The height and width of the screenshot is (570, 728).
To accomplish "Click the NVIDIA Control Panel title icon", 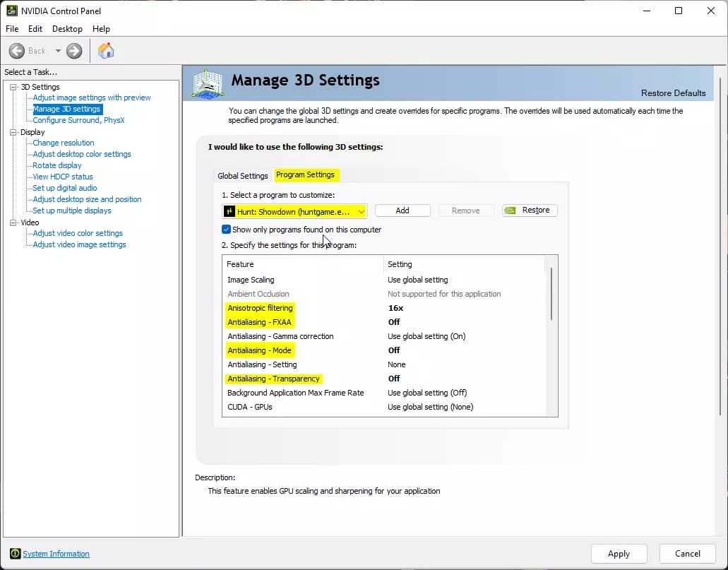I will click(11, 11).
